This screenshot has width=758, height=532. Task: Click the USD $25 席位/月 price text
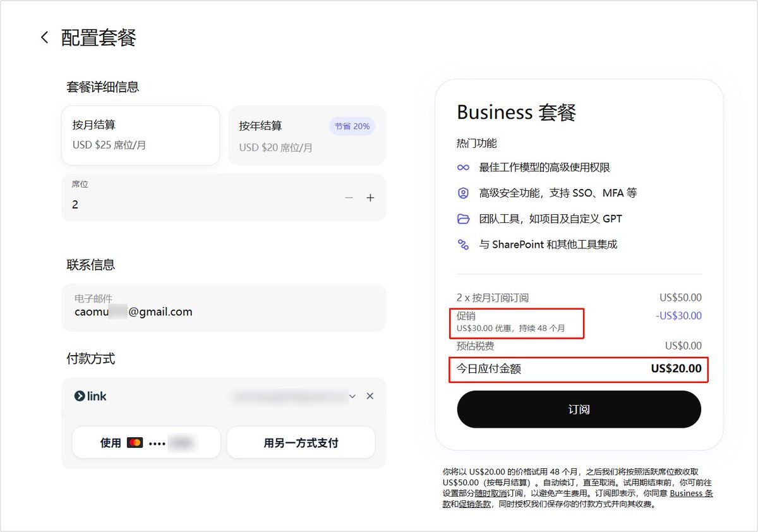[x=109, y=145]
